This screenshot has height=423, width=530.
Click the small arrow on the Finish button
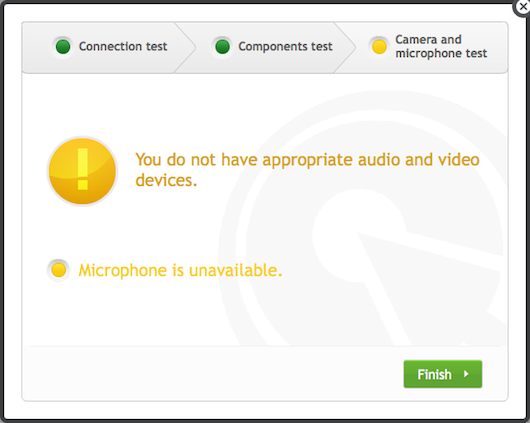[466, 374]
